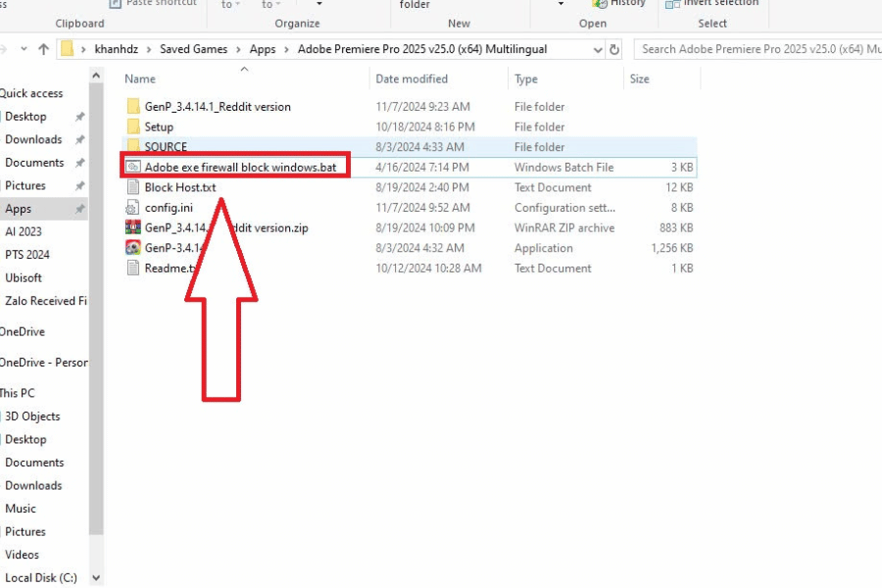The height and width of the screenshot is (588, 882).
Task: Expand the chevron after Saved Games breadcrumb
Action: (x=239, y=49)
